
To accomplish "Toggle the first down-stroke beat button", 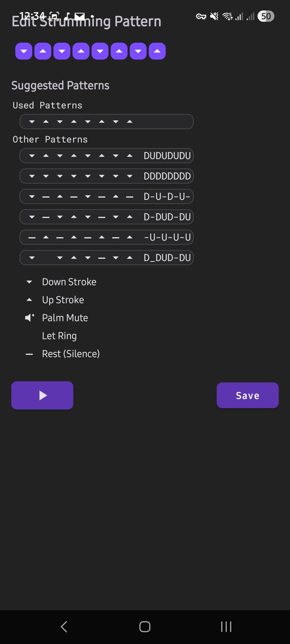I will point(24,51).
